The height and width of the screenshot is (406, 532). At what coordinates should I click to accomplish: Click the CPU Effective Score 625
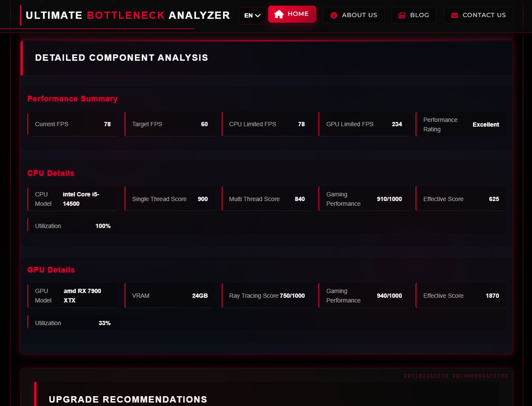[494, 199]
